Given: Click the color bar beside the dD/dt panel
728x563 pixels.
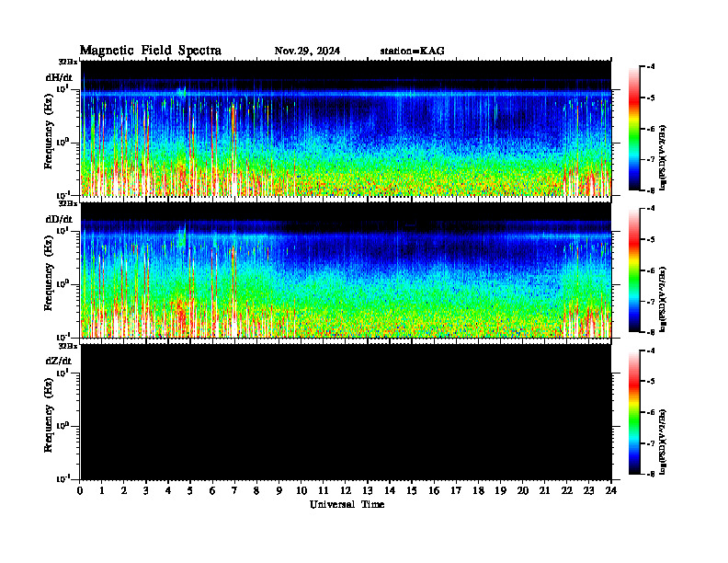Looking at the screenshot, I should pos(633,270).
